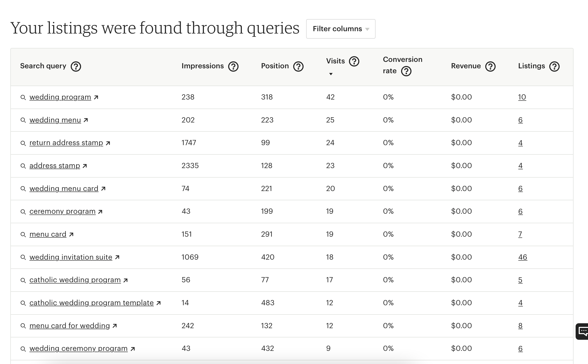The width and height of the screenshot is (588, 364).
Task: Open catholic wedding program template query link
Action: pos(91,303)
